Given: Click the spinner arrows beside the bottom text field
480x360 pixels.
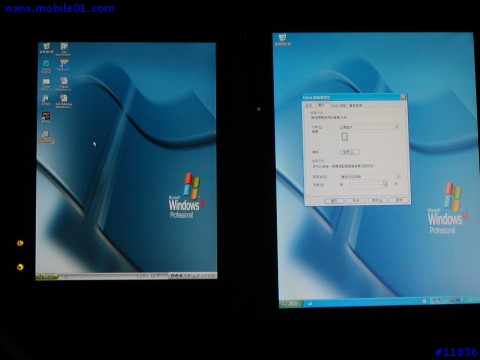Looking at the screenshot, I should [385, 184].
